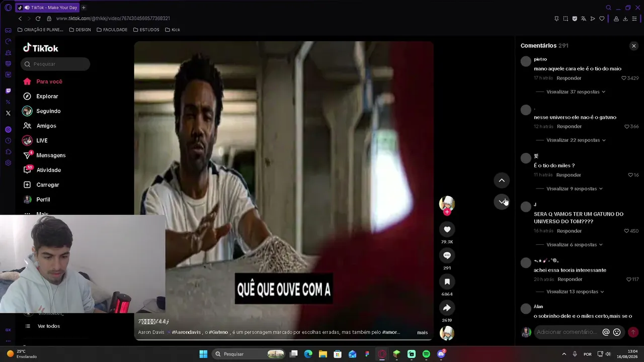The image size is (644, 362).
Task: Open the ESTUDOS bookmarks folder
Action: (x=146, y=30)
